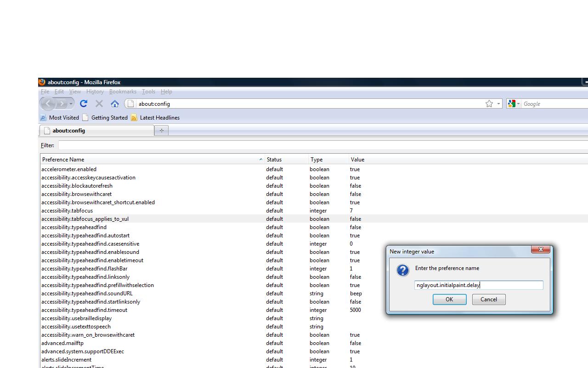
Task: Select accessibility.tabfocus_applies_to_xul row
Action: (x=314, y=219)
